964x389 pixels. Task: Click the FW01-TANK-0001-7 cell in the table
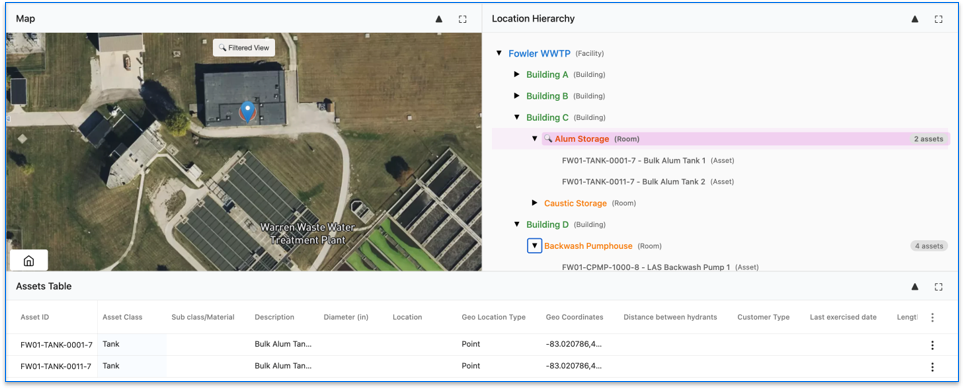pyautogui.click(x=57, y=344)
